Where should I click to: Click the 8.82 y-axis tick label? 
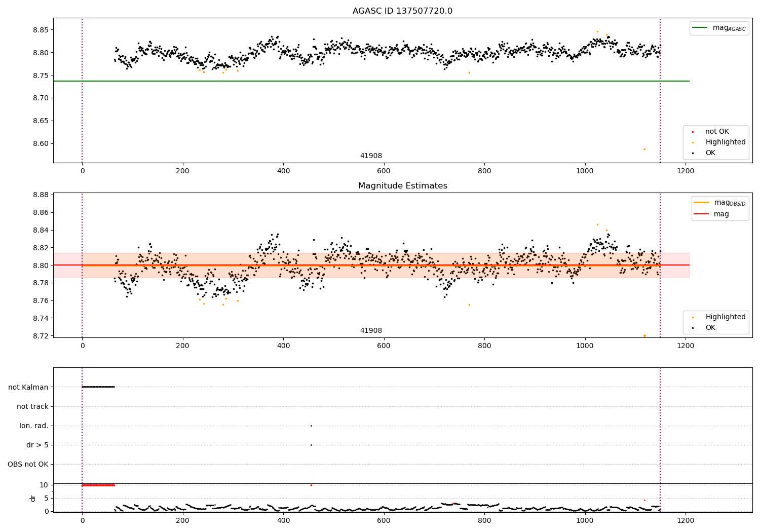click(x=41, y=248)
